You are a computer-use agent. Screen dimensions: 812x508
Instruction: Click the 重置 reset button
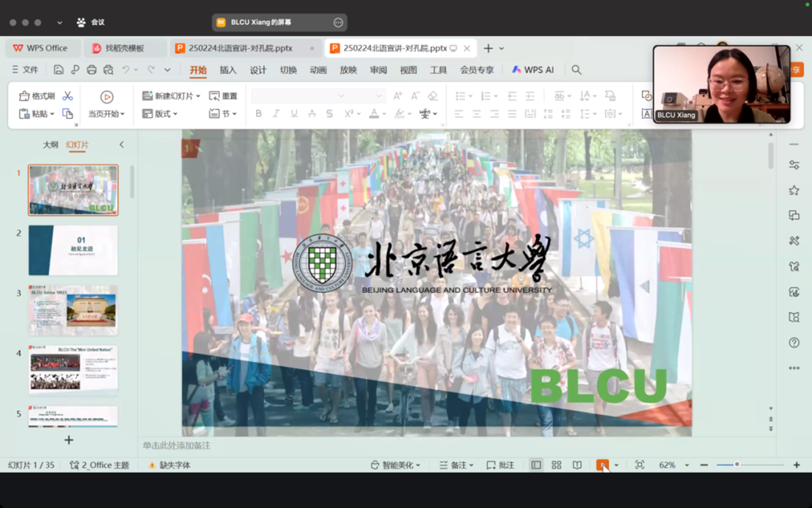[223, 96]
